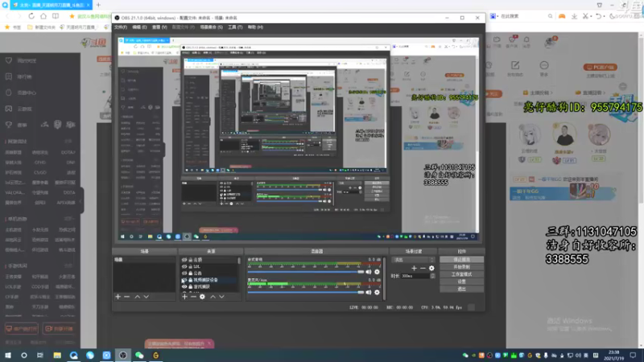Screen dimensions: 644x362
Task: Collapse the website left sidebar handle
Action: pos(81,200)
